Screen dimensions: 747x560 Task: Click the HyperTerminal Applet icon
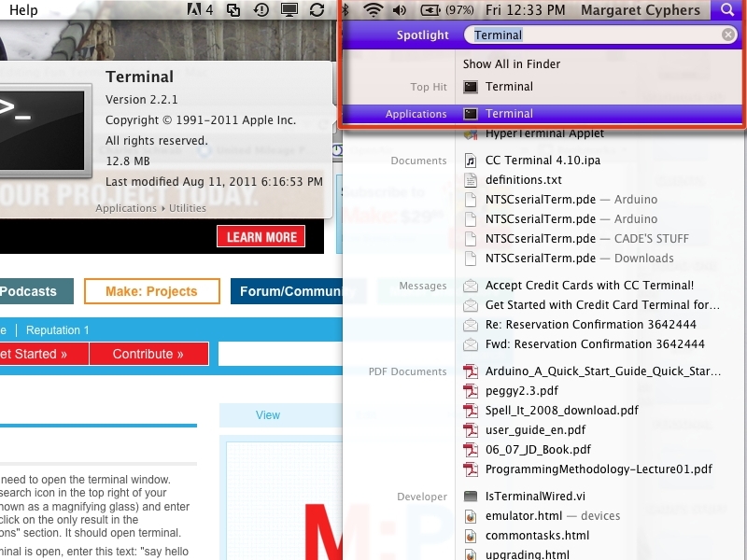pyautogui.click(x=471, y=133)
